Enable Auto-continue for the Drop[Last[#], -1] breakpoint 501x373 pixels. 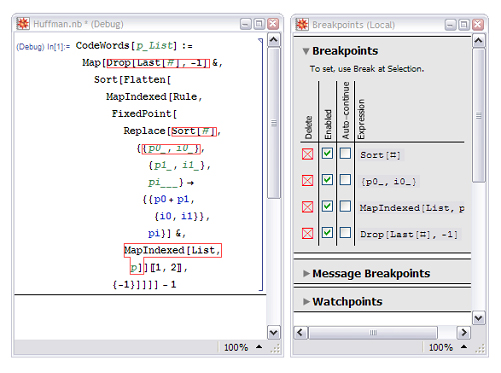(345, 232)
